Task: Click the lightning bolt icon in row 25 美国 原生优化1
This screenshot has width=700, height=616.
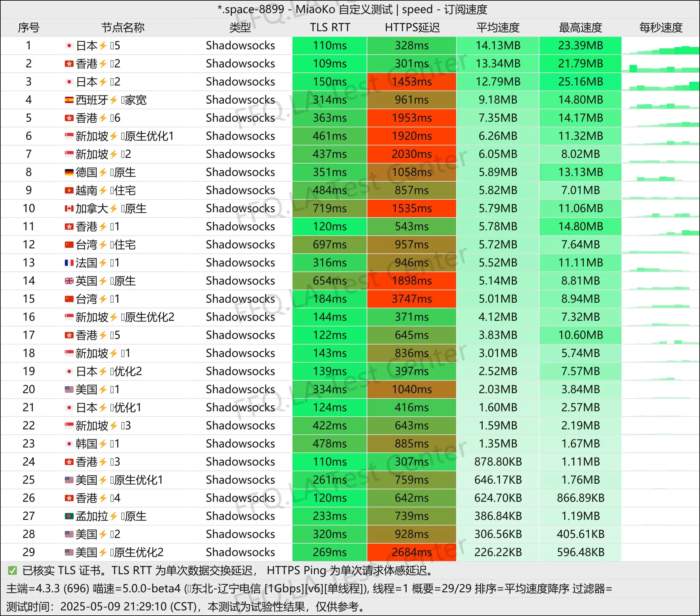Action: 103,480
